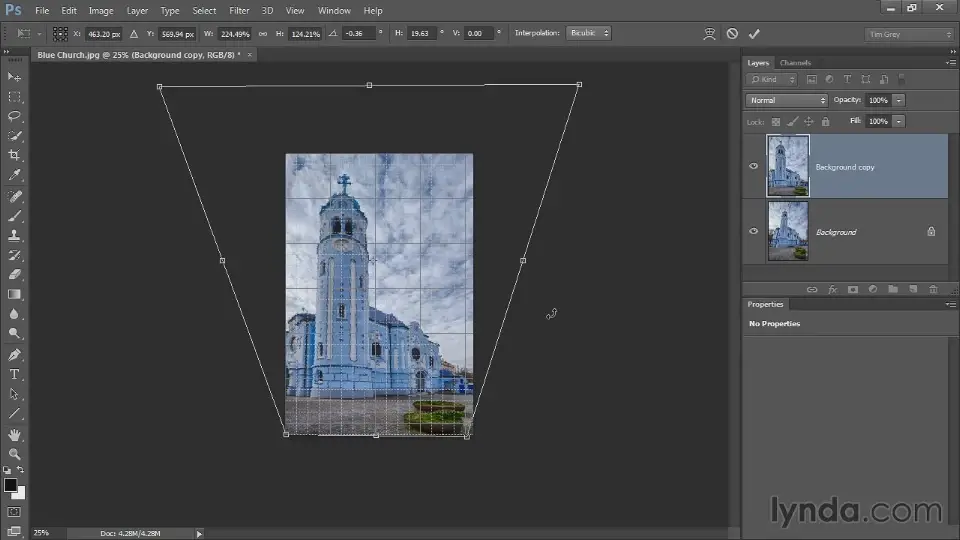Click the trash icon to delete layer
The width and height of the screenshot is (960, 540).
coord(932,289)
